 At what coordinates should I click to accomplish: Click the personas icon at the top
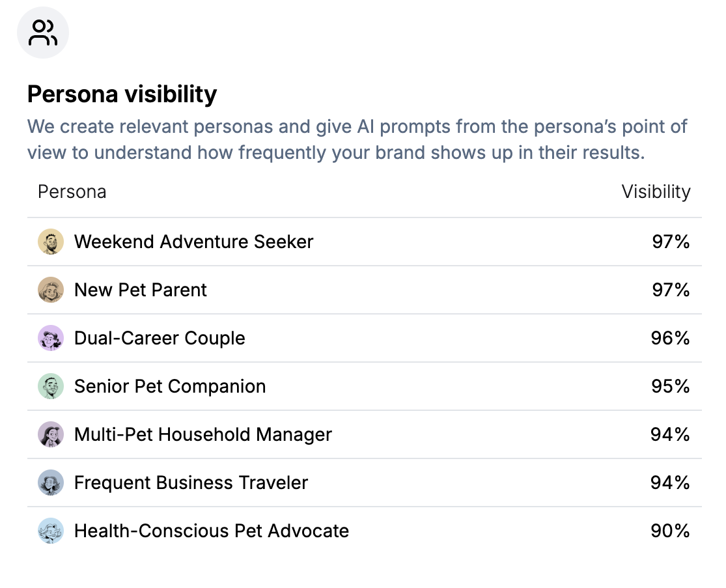coord(42,32)
